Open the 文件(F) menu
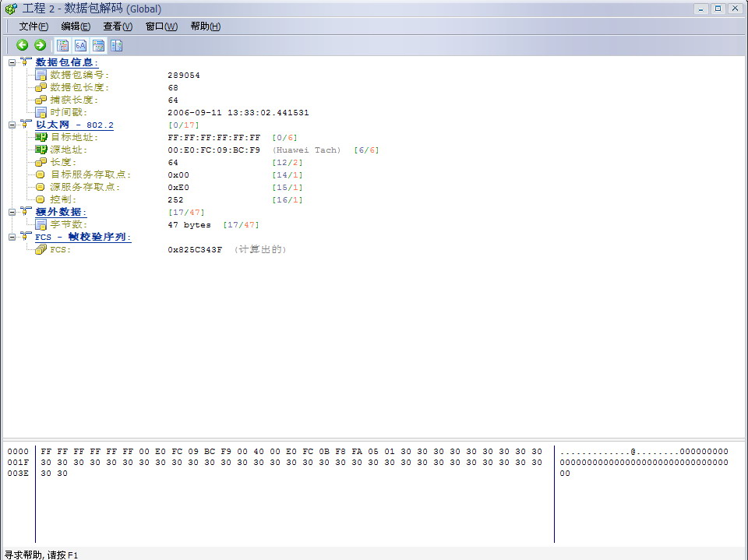 tap(34, 26)
